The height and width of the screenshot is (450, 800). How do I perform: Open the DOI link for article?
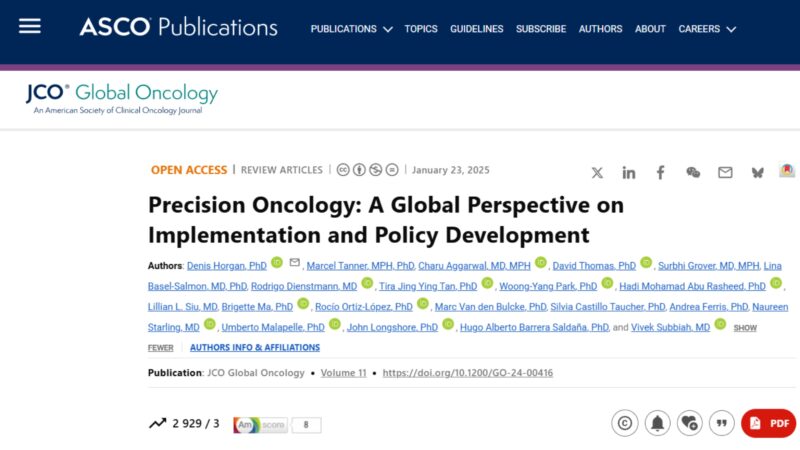(467, 373)
